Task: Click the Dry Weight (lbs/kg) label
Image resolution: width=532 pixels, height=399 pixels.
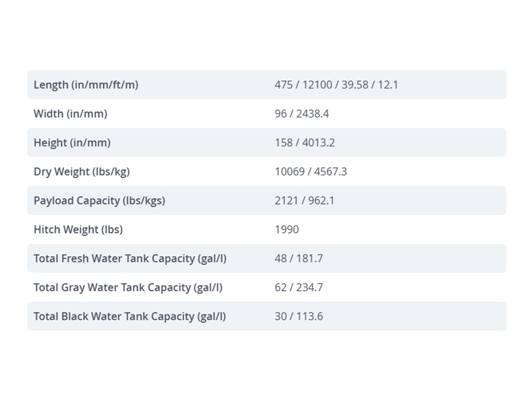Action: click(x=82, y=172)
